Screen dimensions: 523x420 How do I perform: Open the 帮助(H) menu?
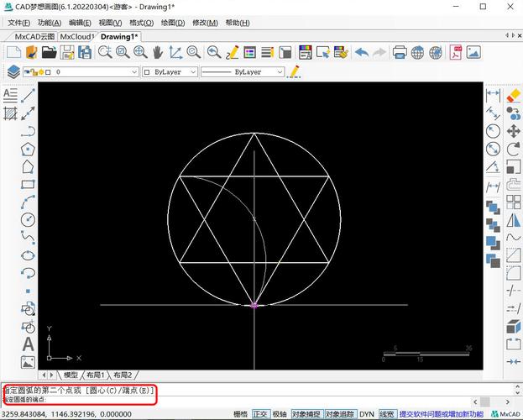(x=238, y=23)
